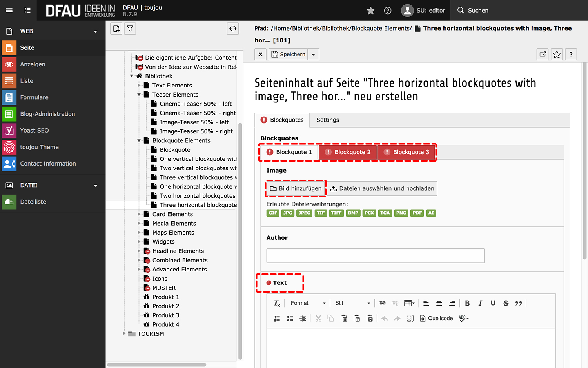Toggle underline formatting

click(493, 303)
